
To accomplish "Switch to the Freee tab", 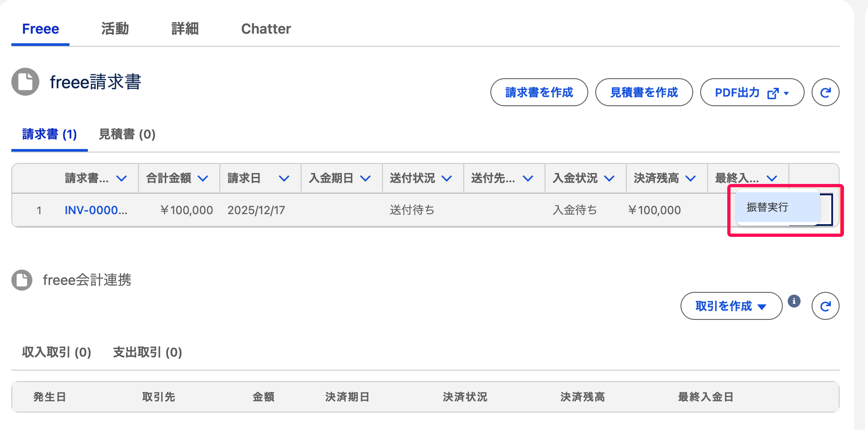I will click(x=41, y=29).
